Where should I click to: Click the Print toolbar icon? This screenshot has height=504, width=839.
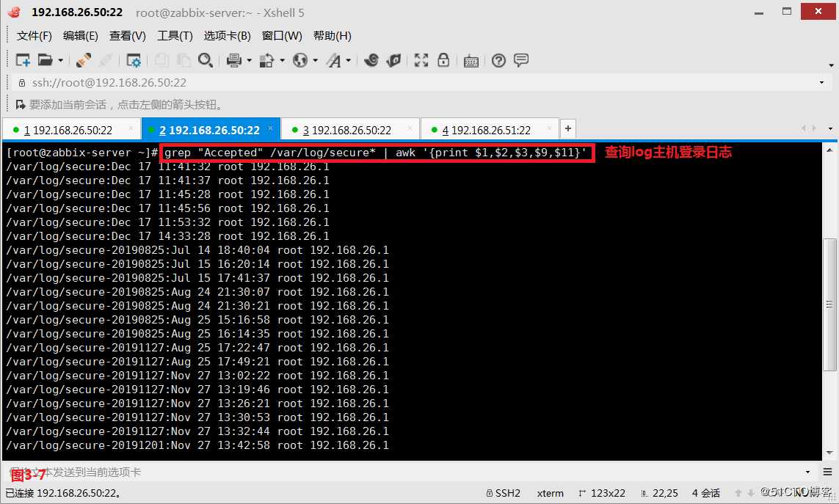(234, 60)
